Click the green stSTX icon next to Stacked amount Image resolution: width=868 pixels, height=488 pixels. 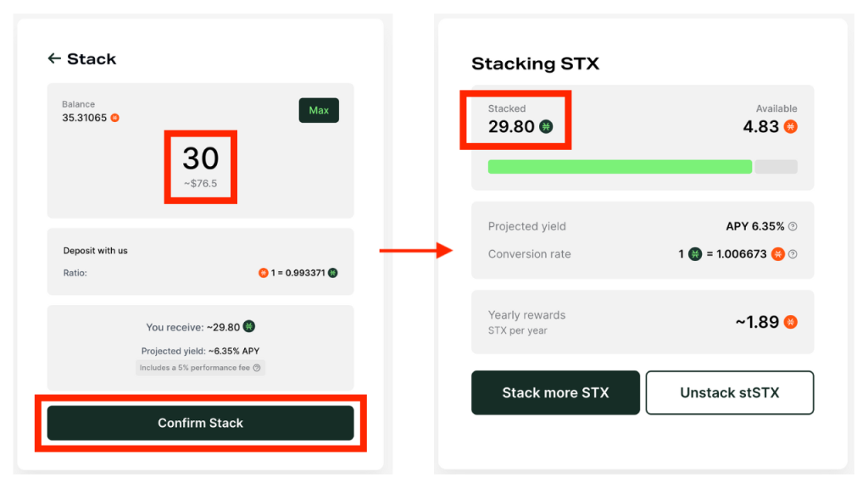pos(547,126)
